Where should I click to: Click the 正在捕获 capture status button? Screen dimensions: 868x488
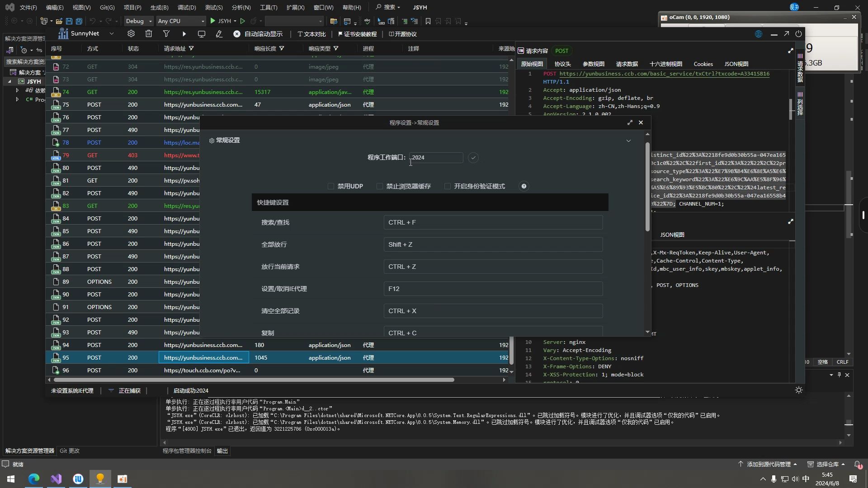(x=125, y=390)
